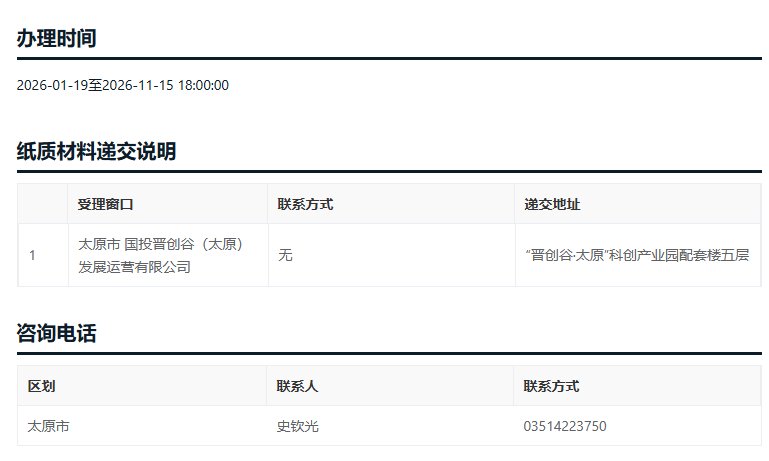
Task: Click the start date 2026-01-19
Action: pyautogui.click(x=52, y=86)
